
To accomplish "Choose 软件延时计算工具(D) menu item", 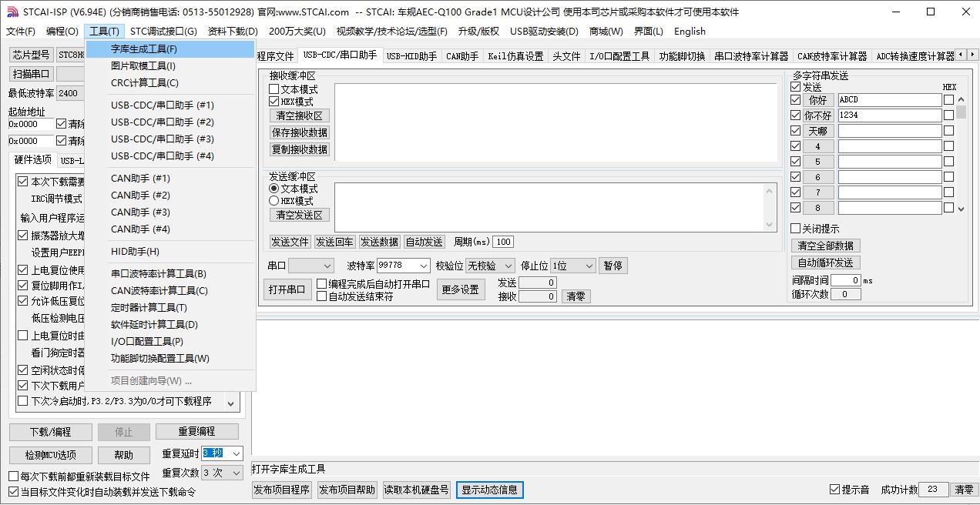I will click(170, 325).
